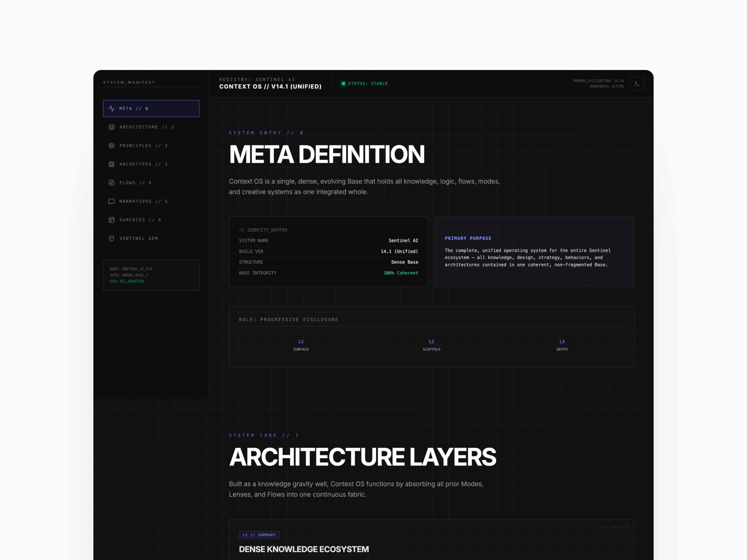
Task: Click the Primary Purpose card
Action: click(534, 252)
